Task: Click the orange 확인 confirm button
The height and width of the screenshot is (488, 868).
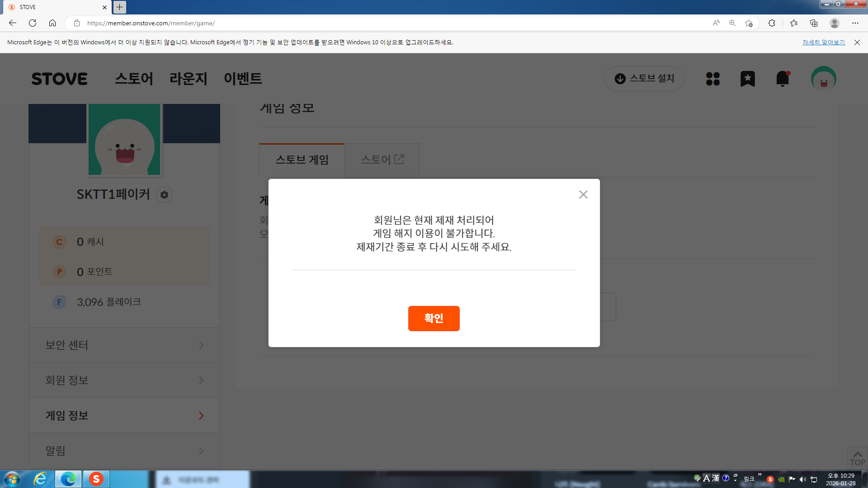Action: tap(434, 318)
